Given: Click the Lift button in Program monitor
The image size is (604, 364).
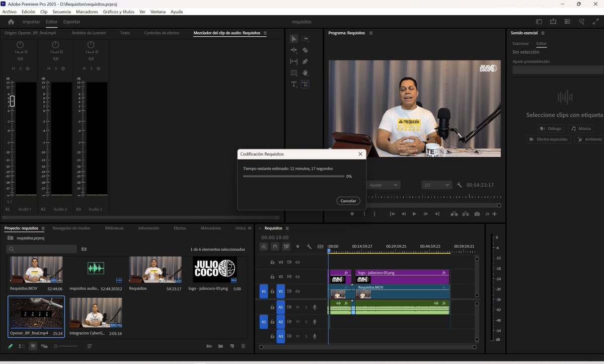Looking at the screenshot, I should [455, 214].
